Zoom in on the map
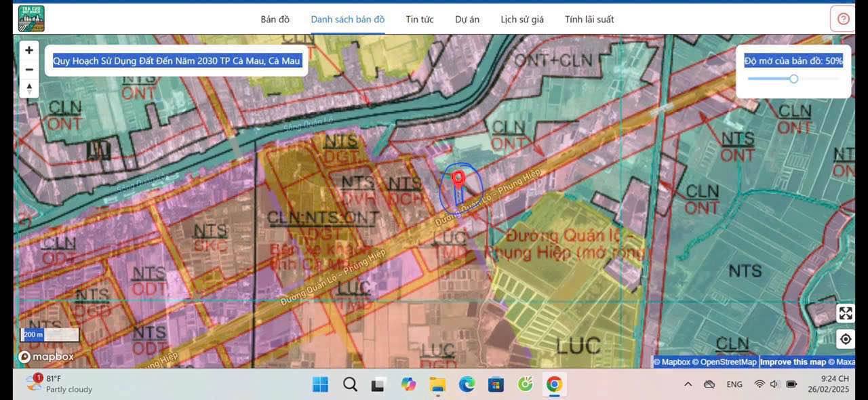The image size is (868, 400). (x=29, y=50)
